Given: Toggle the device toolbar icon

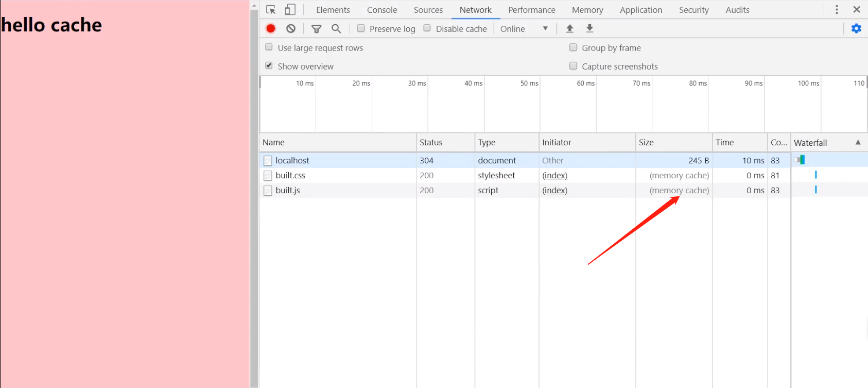Looking at the screenshot, I should 290,10.
